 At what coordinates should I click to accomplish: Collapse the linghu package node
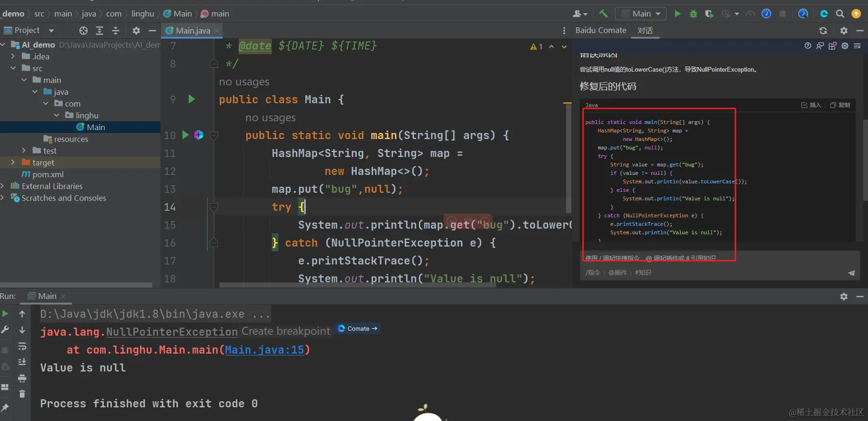tap(57, 115)
